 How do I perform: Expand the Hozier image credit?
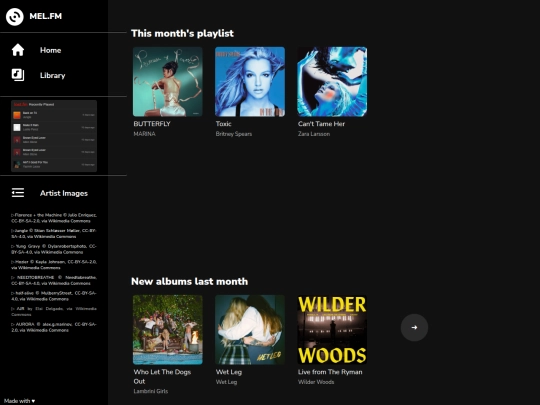click(x=54, y=264)
